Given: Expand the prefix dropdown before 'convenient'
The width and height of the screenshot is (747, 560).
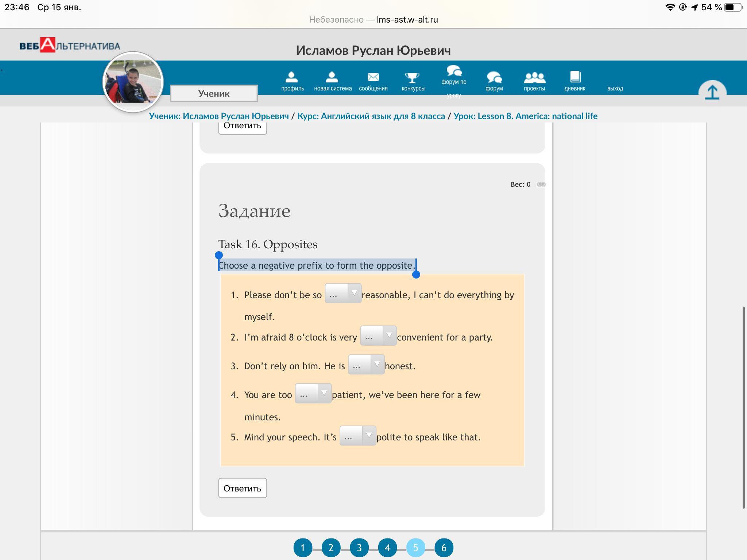Looking at the screenshot, I should click(x=378, y=336).
